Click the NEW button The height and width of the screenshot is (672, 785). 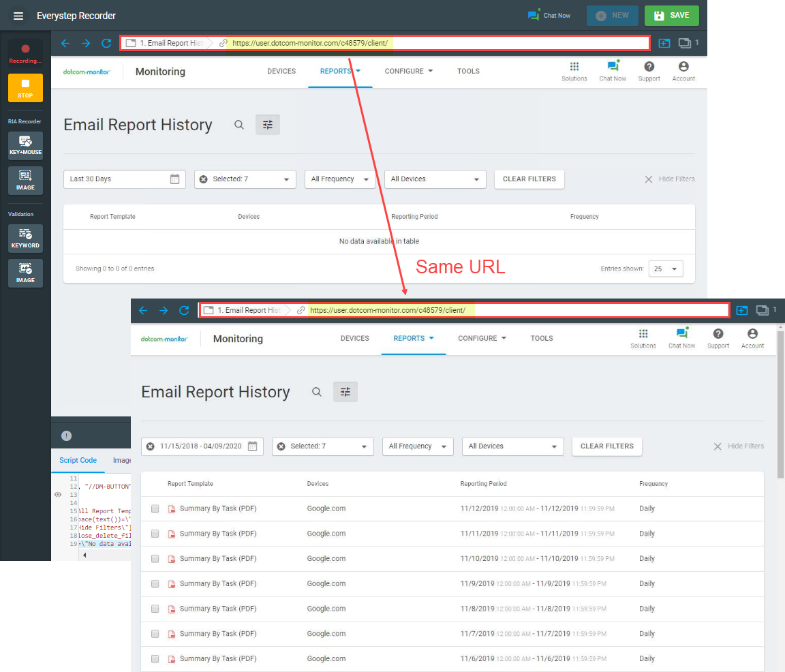click(612, 16)
